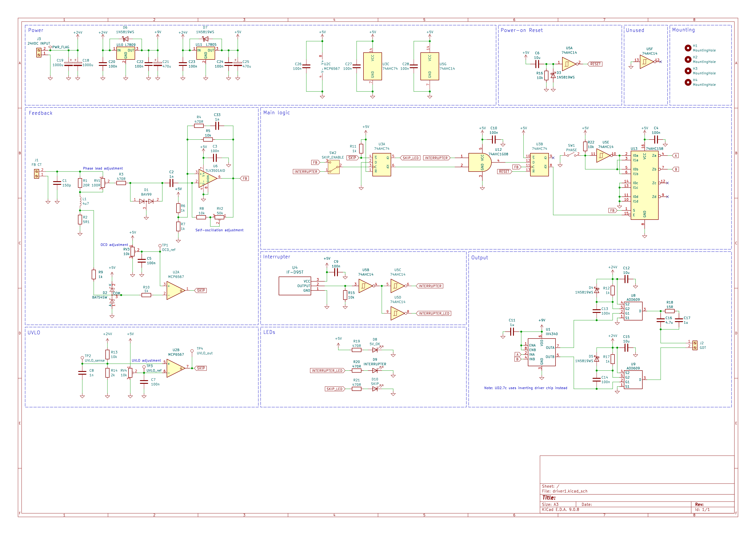
Task: Click the 'Note: UD2.7c uses inverting driver' text
Action: pyautogui.click(x=526, y=388)
